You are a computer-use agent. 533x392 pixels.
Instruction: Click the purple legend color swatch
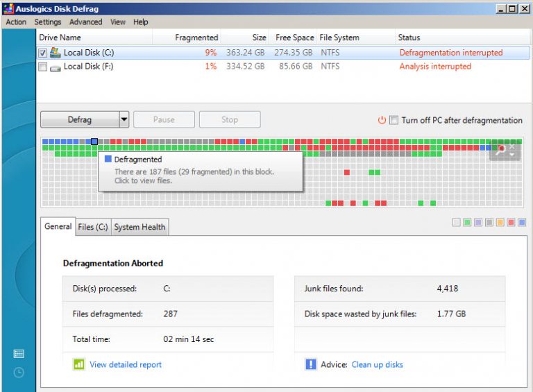[x=478, y=223]
